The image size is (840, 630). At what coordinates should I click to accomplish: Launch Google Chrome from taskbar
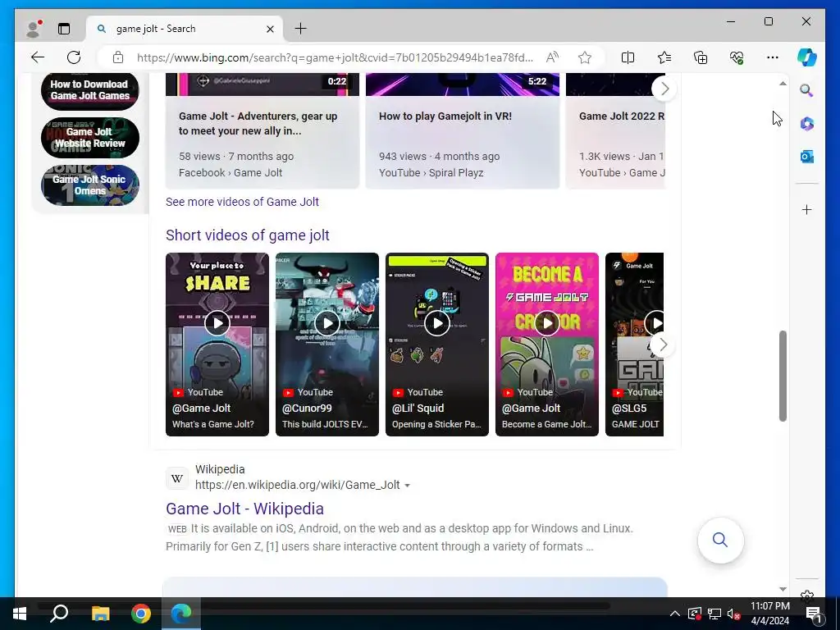141,614
